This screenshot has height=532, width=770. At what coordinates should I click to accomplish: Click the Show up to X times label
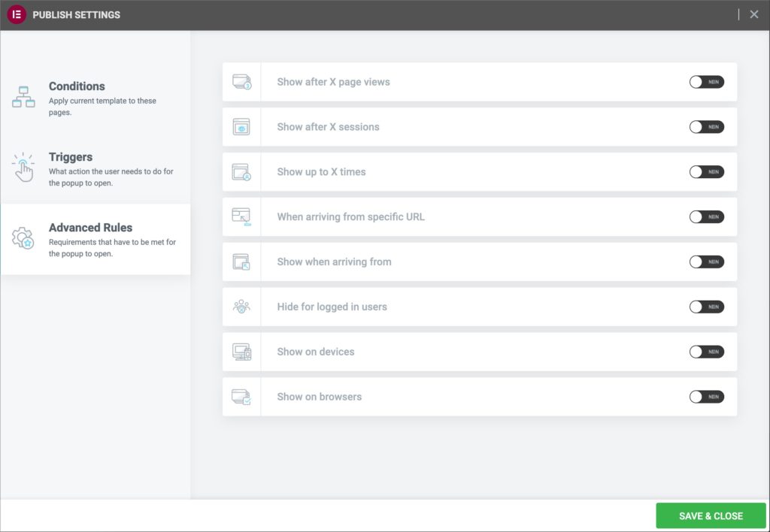321,172
